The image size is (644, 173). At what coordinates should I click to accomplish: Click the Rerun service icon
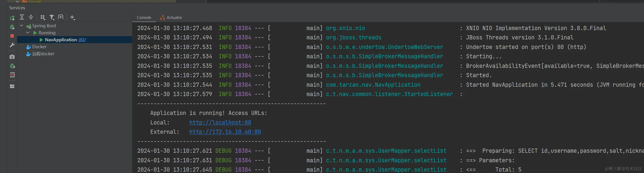[12, 18]
